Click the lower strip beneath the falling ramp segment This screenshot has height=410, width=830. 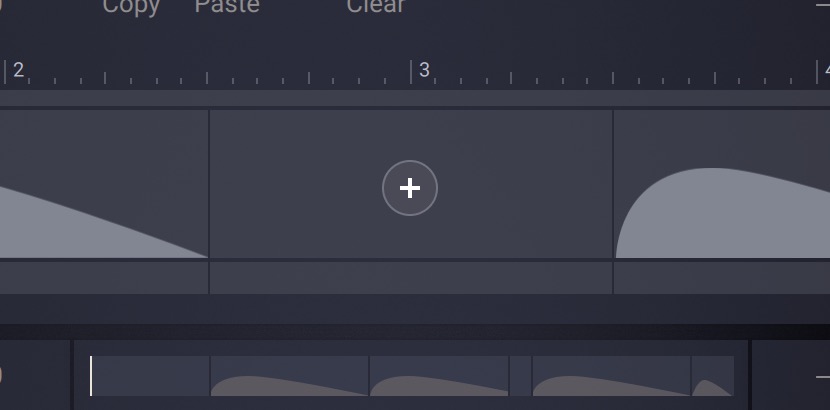point(104,278)
